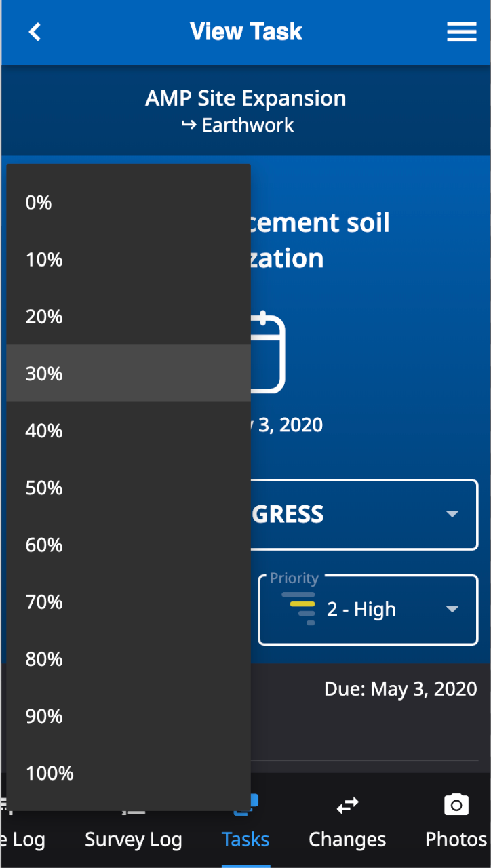Set progress to 100%

tap(128, 773)
